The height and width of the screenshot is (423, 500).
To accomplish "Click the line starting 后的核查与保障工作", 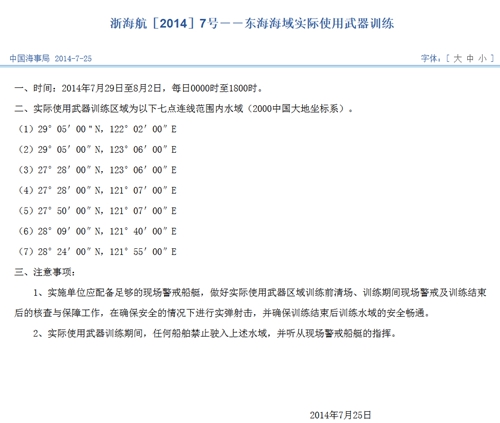I will tap(222, 313).
